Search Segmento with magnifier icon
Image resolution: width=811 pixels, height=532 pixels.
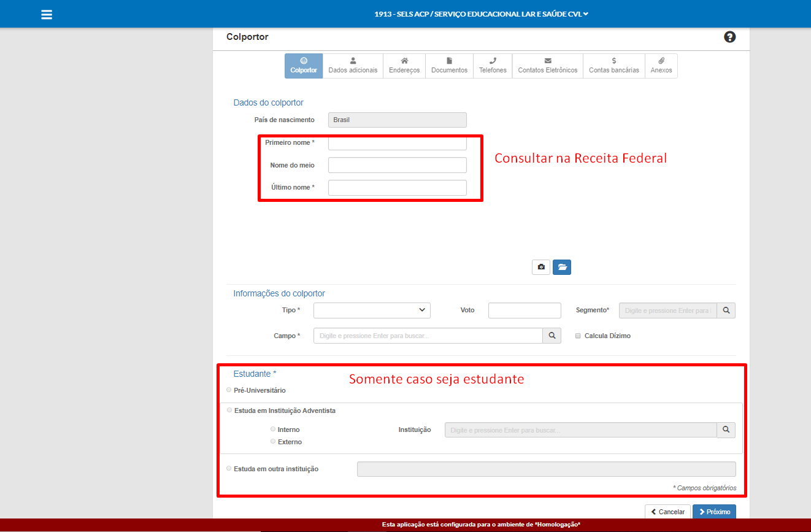tap(726, 310)
